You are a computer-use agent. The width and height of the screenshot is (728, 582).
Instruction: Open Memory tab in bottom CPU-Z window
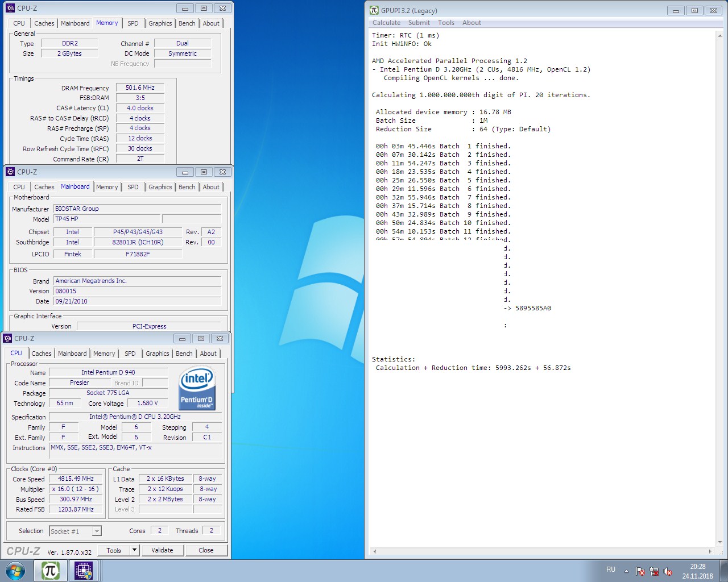click(104, 354)
